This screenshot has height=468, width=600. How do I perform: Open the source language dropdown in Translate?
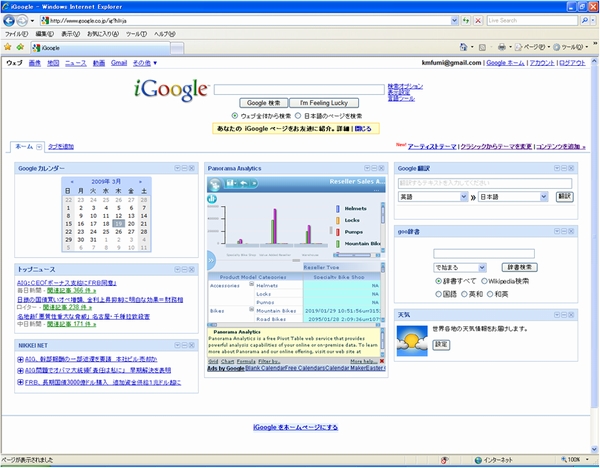[x=433, y=197]
